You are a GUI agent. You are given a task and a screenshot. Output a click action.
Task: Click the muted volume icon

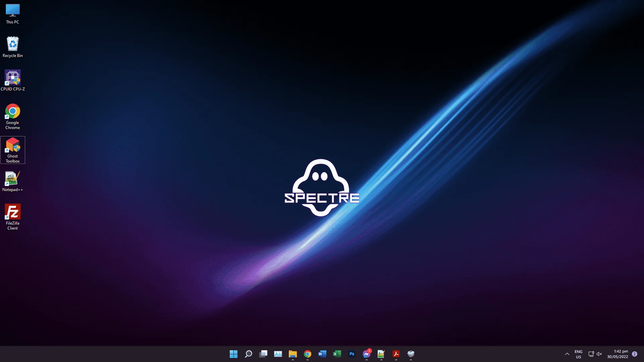599,354
